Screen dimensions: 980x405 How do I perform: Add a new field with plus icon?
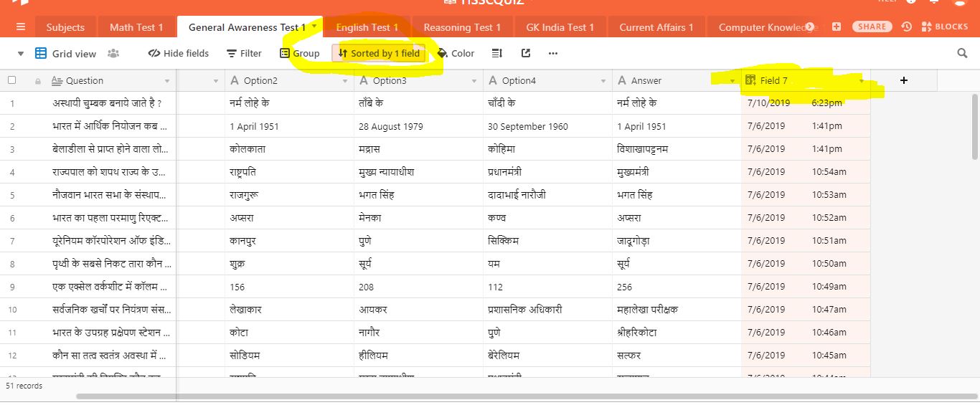point(903,80)
